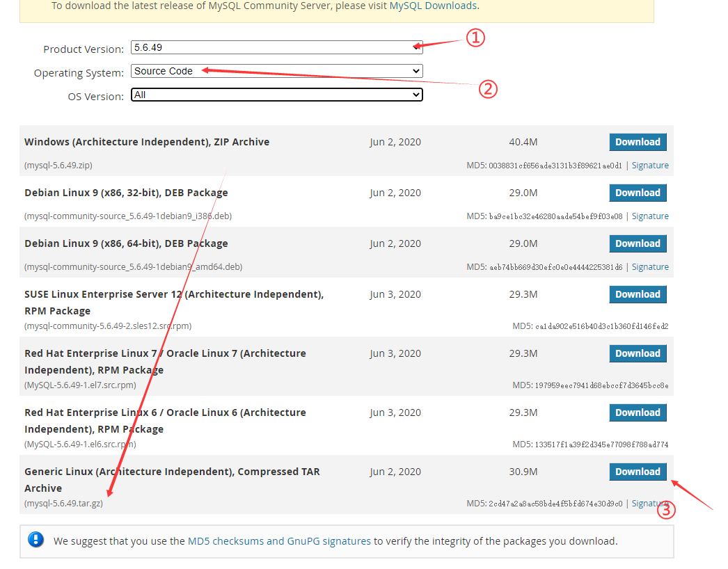Download Debian Linux 9 32-bit DEB Package

tap(638, 193)
